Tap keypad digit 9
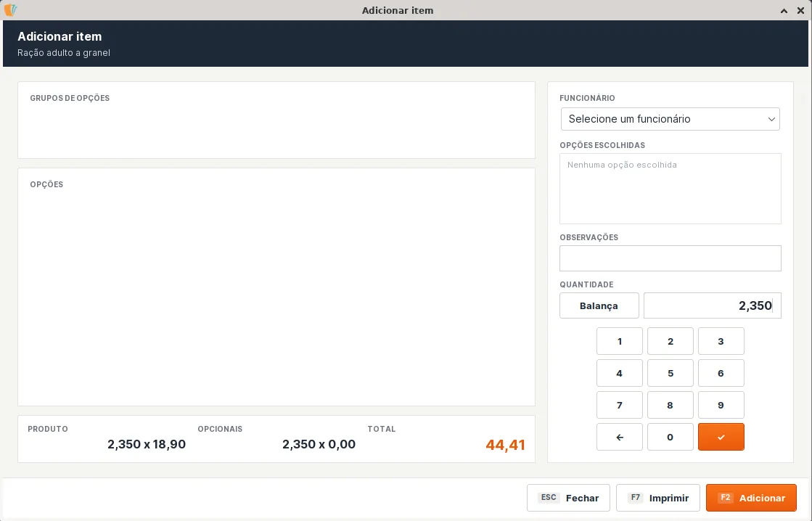The image size is (812, 521). [x=721, y=405]
